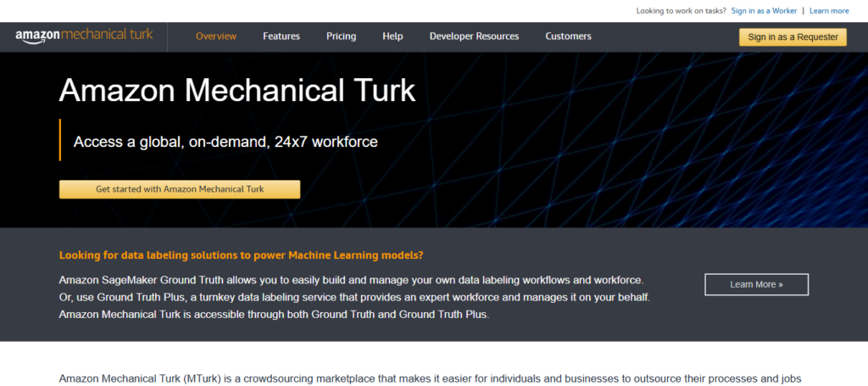
Task: Open Developer Resources in the nav bar
Action: (474, 36)
